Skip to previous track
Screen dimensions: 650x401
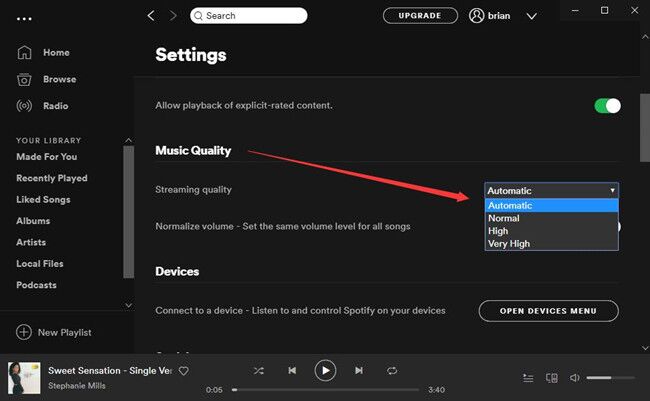[292, 370]
